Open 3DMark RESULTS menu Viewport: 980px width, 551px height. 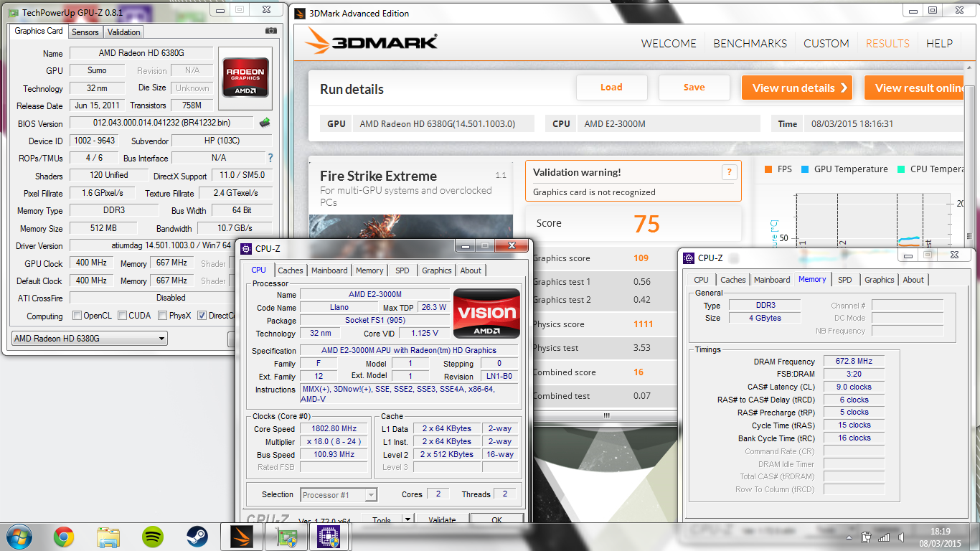tap(887, 44)
